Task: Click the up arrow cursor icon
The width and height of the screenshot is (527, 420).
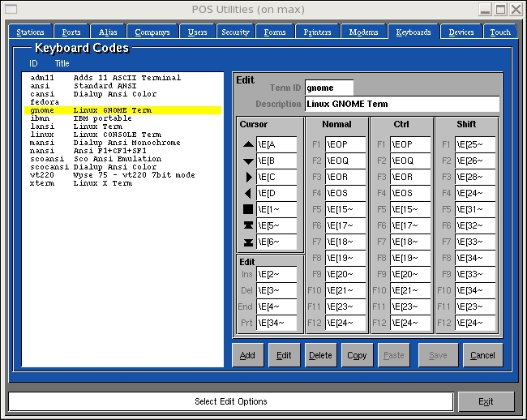Action: click(248, 144)
